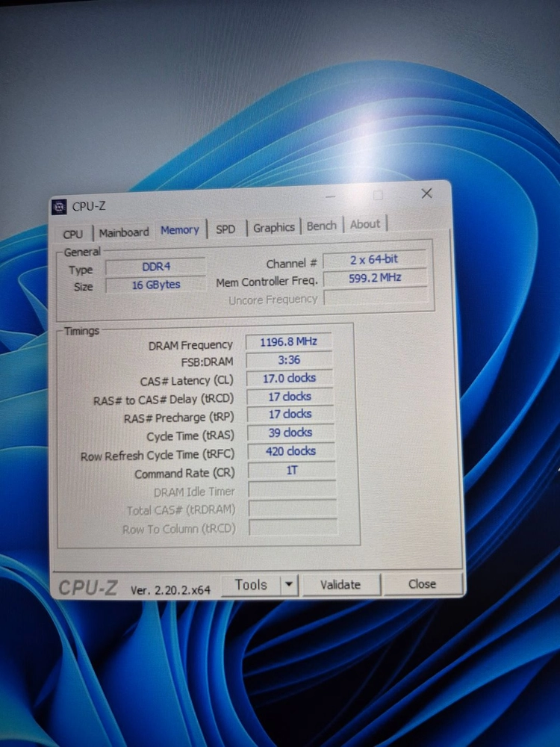
Task: Click the Ver. 2.20.2.x64 version text
Action: point(170,590)
